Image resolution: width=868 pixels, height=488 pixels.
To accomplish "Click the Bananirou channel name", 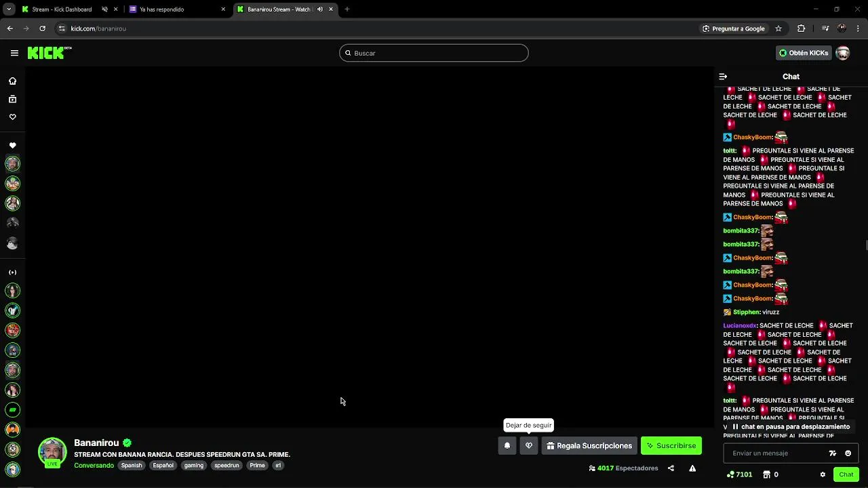I will (x=96, y=443).
